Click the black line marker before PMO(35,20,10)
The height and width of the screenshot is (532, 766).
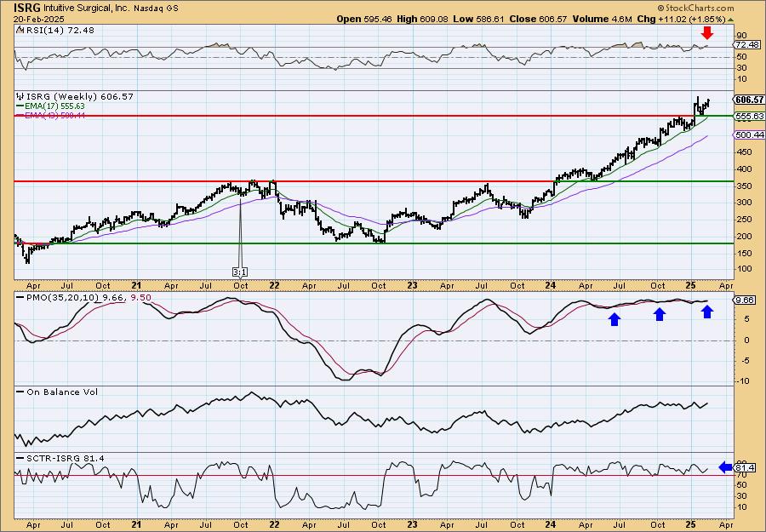tap(20, 298)
